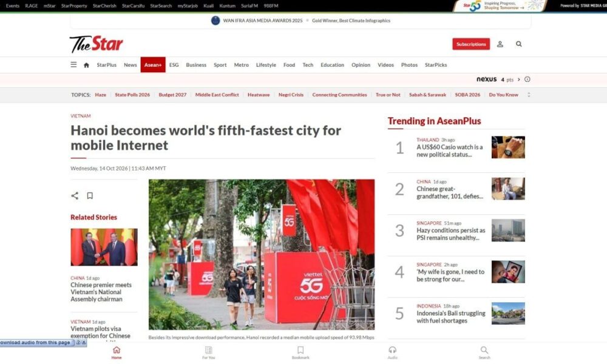Open Vietnam pilots visa exemption story
This screenshot has width=607, height=364.
[x=100, y=332]
